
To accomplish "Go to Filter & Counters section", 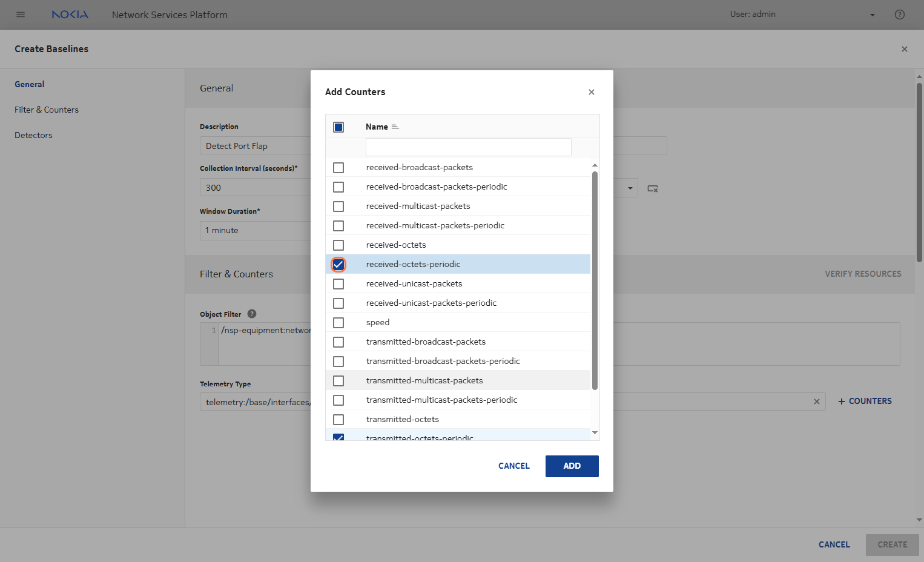I will tap(47, 110).
